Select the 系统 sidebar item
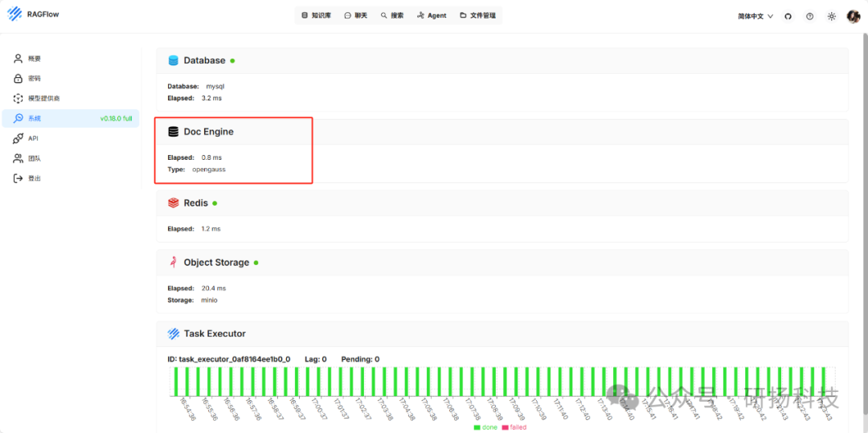This screenshot has height=433, width=868. [70, 118]
